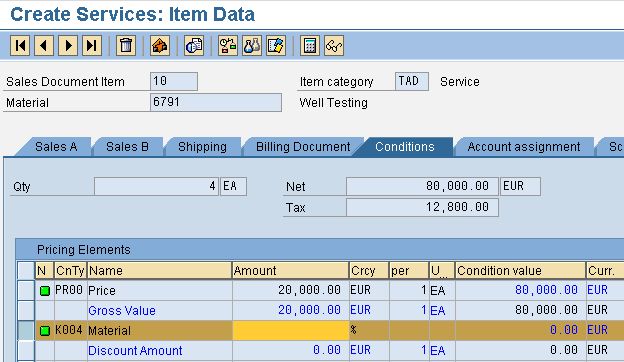Screen dimensions: 624x362
Task: Open the Account assignment tab
Action: tap(524, 147)
